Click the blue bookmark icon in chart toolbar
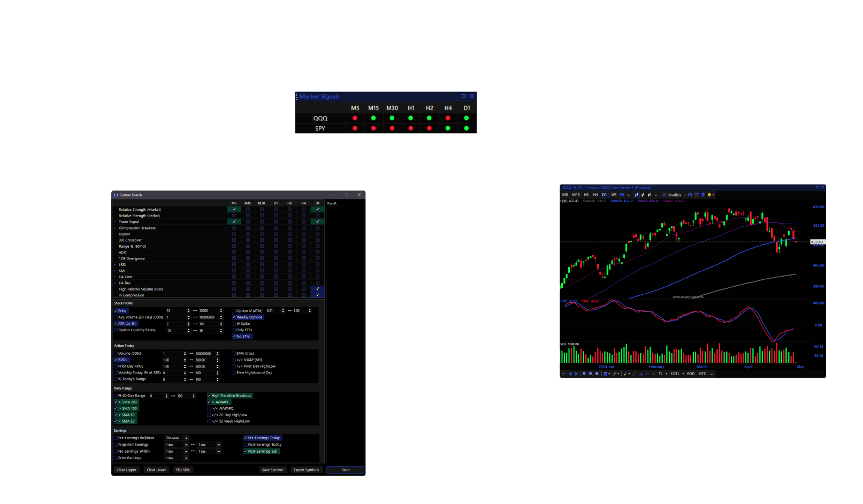Screen dimensions: 863x504 (x=703, y=195)
